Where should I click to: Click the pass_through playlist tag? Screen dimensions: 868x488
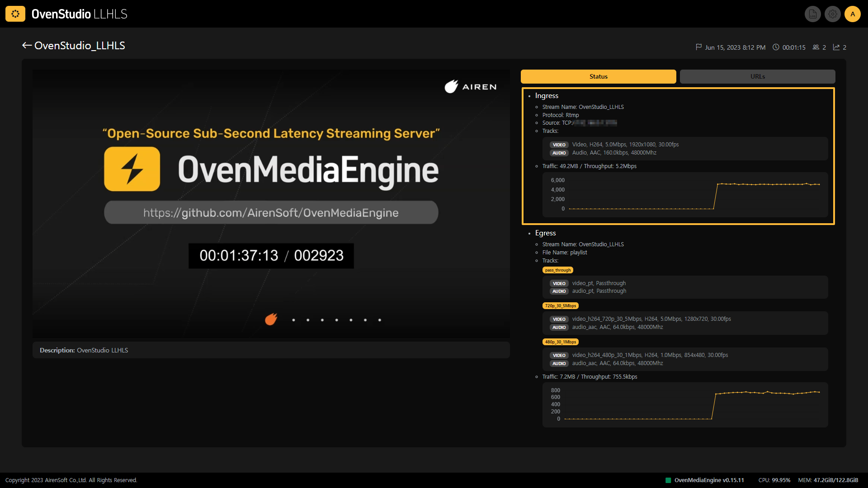coord(557,270)
